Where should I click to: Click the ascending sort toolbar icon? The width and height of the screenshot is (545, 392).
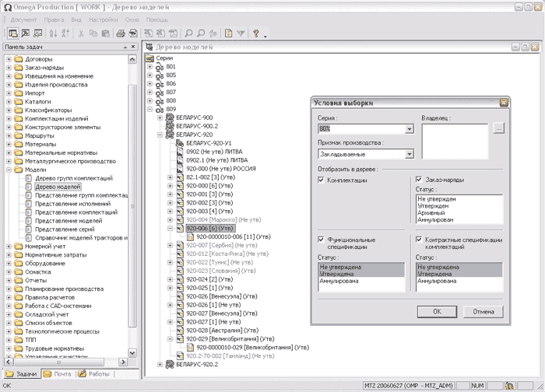click(x=53, y=33)
